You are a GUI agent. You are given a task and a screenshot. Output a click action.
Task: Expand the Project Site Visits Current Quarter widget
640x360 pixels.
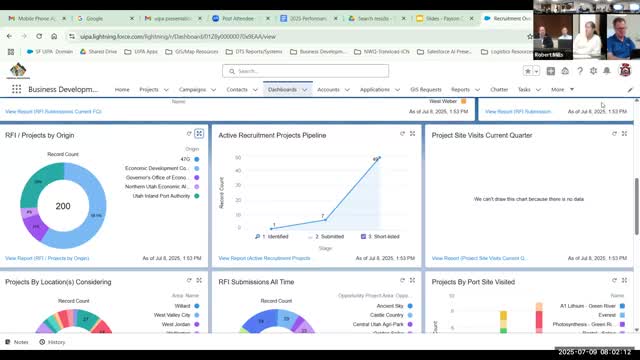(624, 133)
